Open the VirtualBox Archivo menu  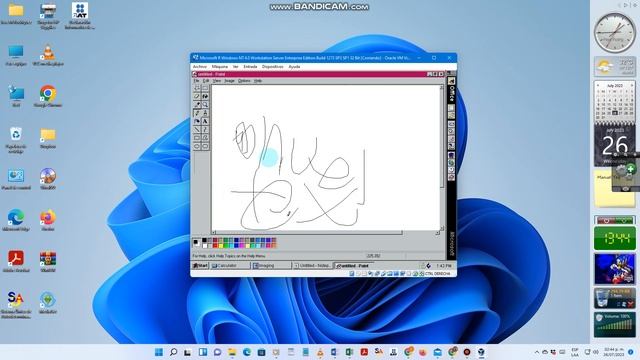[200, 67]
